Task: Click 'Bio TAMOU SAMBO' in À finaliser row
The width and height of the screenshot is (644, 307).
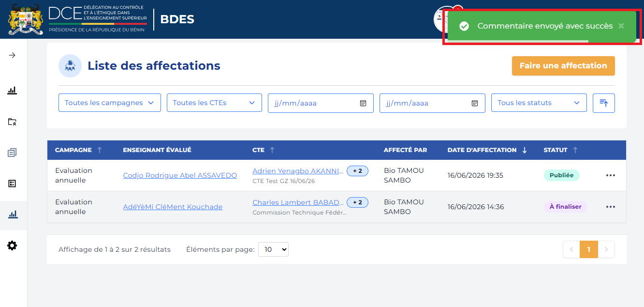Action: tap(404, 207)
